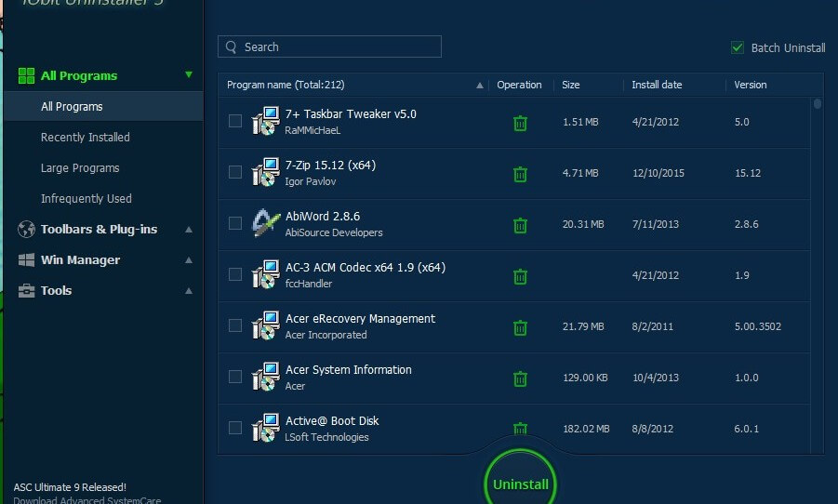Viewport: 838px width, 504px height.
Task: Tick the Acer eRecovery Management checkbox
Action: point(235,325)
